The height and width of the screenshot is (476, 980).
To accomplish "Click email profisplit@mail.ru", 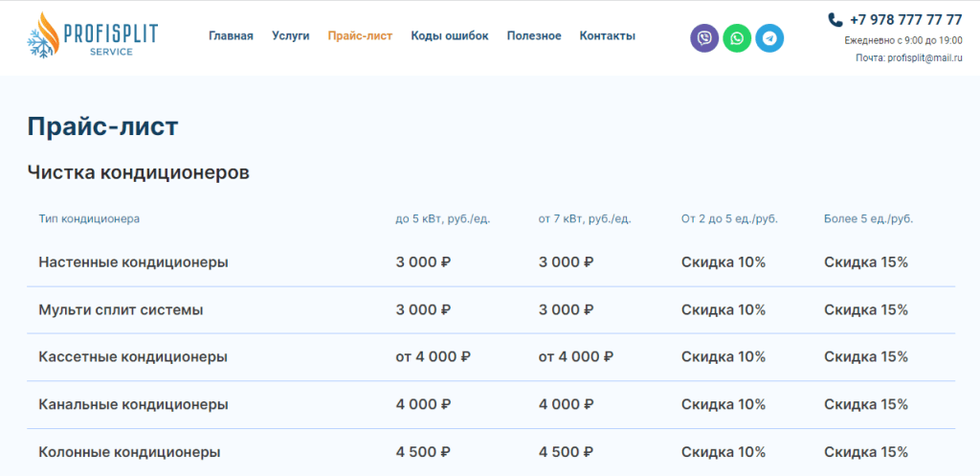I will coord(924,57).
